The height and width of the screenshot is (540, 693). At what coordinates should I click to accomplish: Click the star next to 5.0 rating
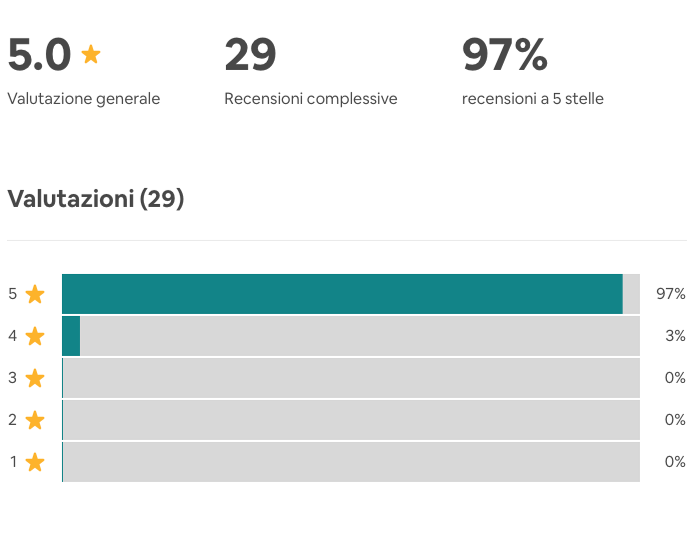(x=91, y=54)
